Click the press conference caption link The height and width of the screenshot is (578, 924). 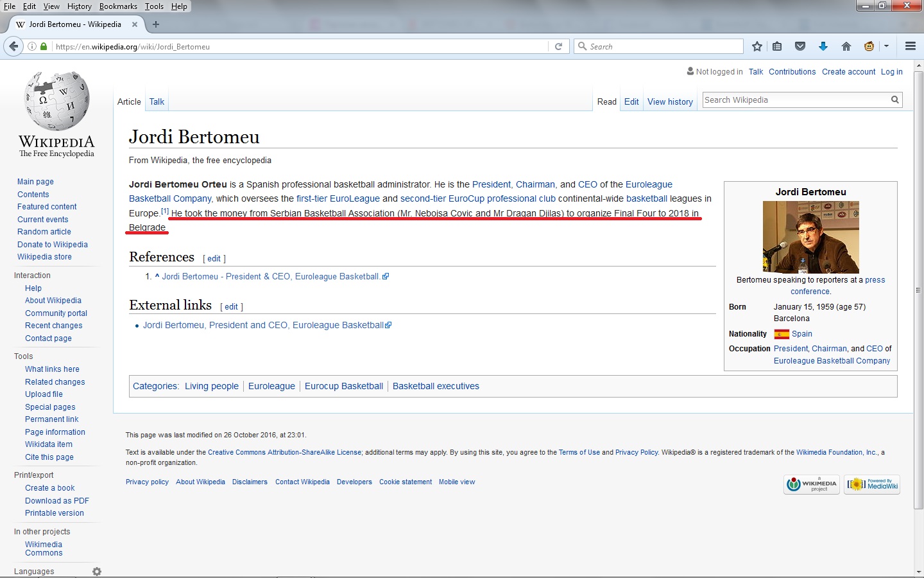click(x=837, y=286)
